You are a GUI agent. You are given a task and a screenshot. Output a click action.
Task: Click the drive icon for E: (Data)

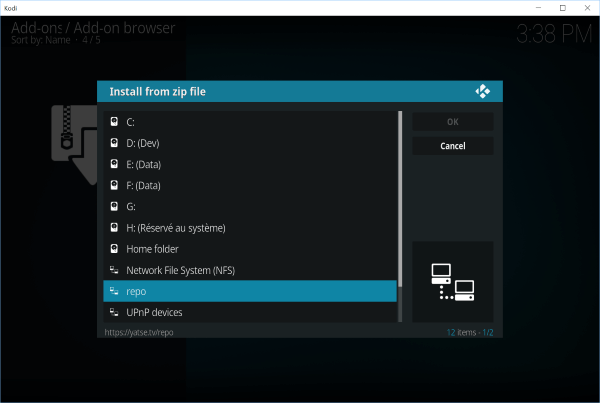tap(114, 164)
